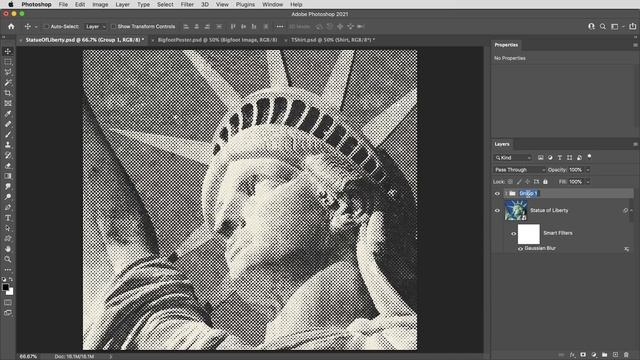The height and width of the screenshot is (360, 640).
Task: Click the delete layer trash icon
Action: (626, 355)
